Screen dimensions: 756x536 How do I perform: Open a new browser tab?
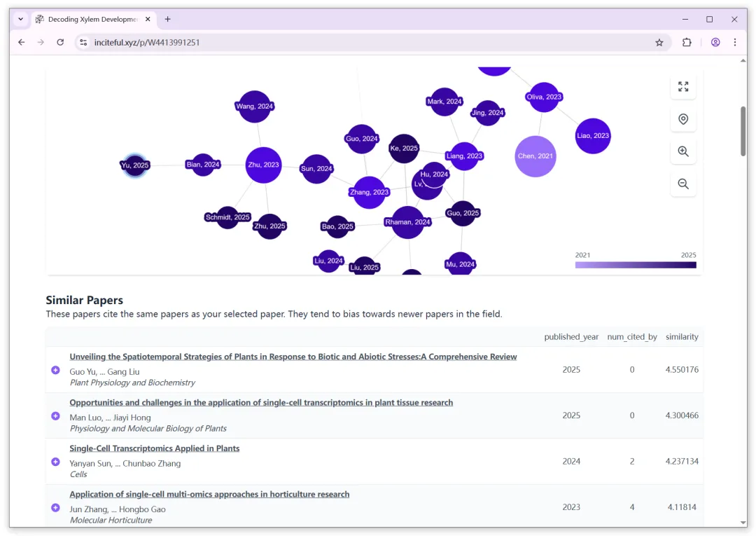click(167, 20)
